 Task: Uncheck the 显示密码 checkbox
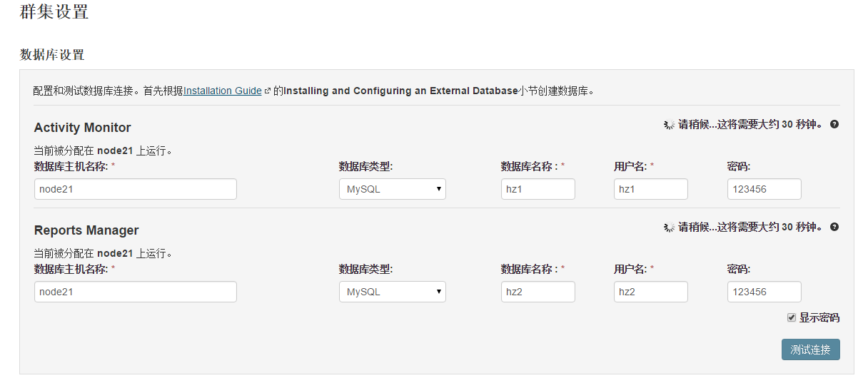[792, 317]
